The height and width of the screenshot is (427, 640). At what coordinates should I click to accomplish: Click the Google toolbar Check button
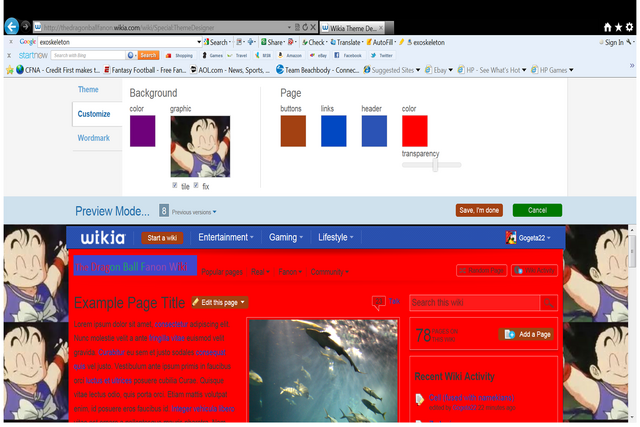[314, 42]
